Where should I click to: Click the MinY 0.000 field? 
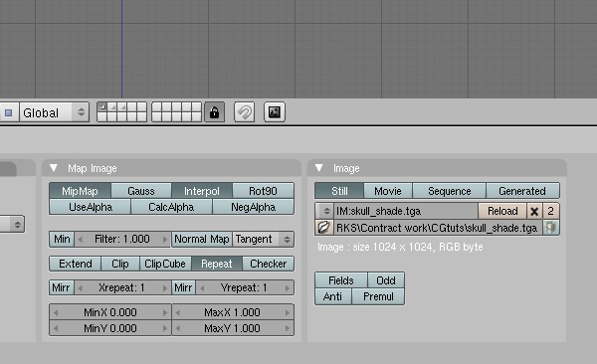(x=110, y=328)
